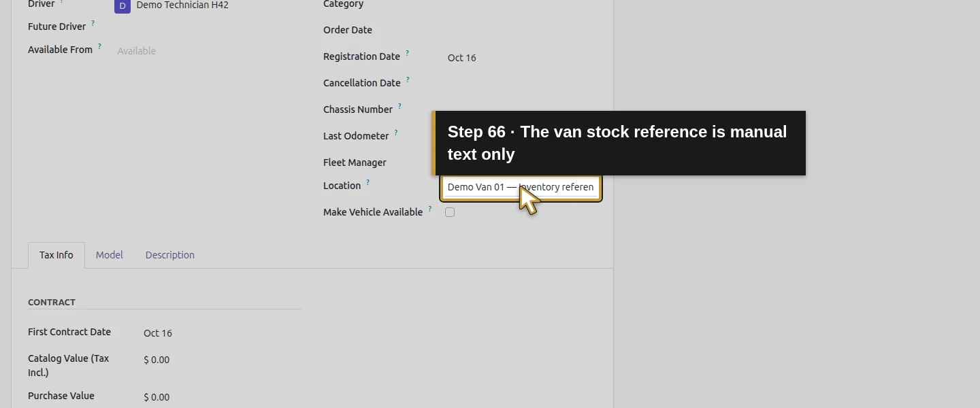
Task: Open the Description tab
Action: click(x=170, y=255)
